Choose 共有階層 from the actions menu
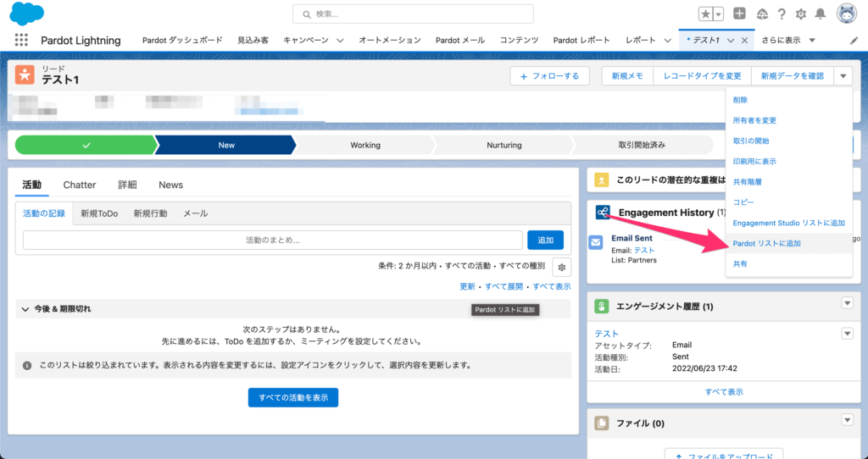 tap(788, 182)
